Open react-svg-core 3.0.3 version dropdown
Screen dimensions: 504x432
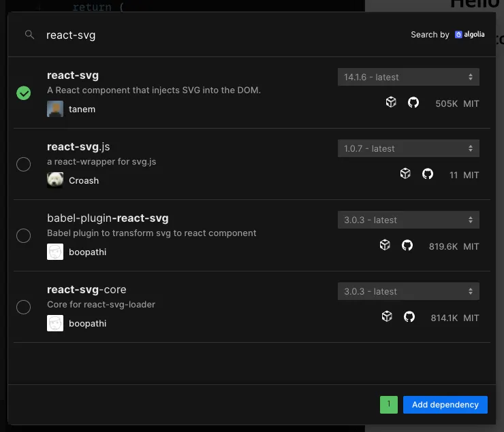(408, 291)
